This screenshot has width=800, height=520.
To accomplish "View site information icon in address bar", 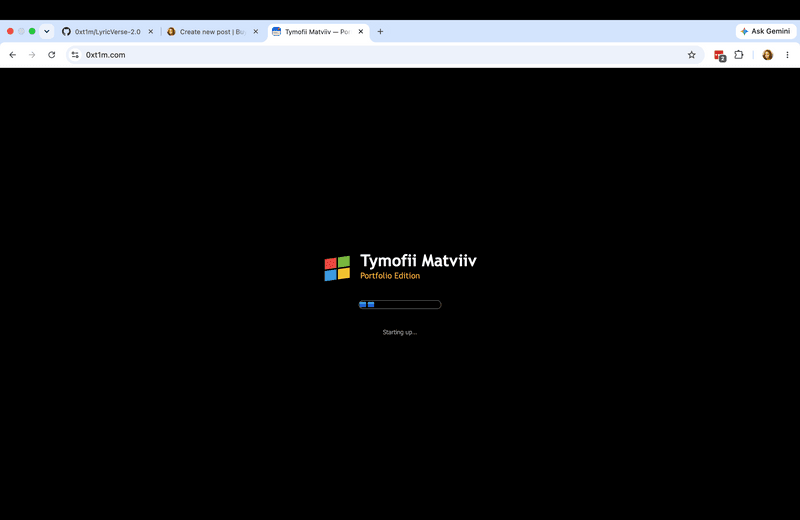I will [x=75, y=55].
